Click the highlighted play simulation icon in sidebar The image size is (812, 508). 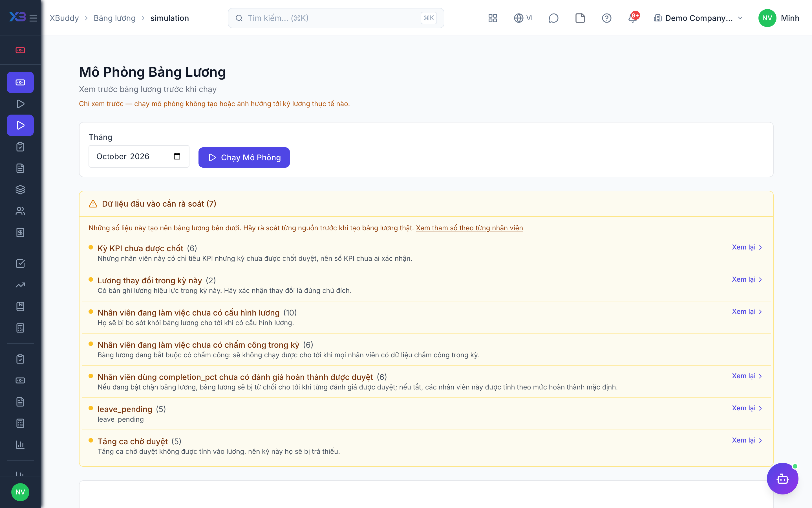(20, 125)
